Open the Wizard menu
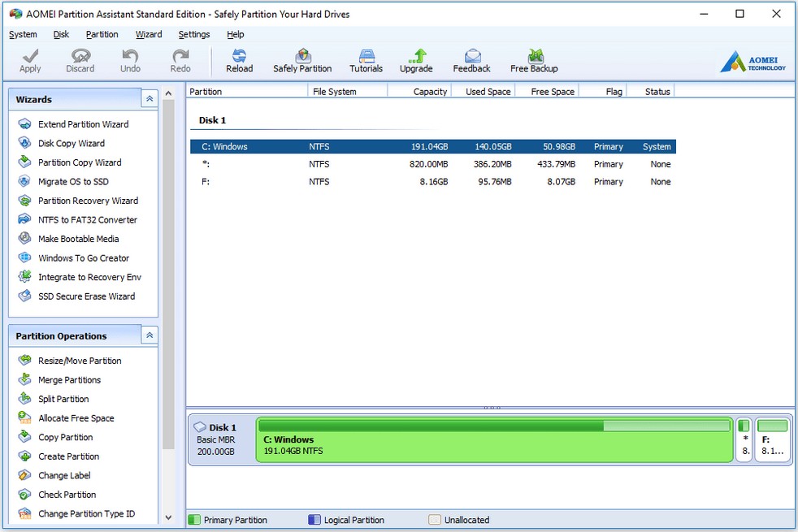798x532 pixels. [149, 34]
